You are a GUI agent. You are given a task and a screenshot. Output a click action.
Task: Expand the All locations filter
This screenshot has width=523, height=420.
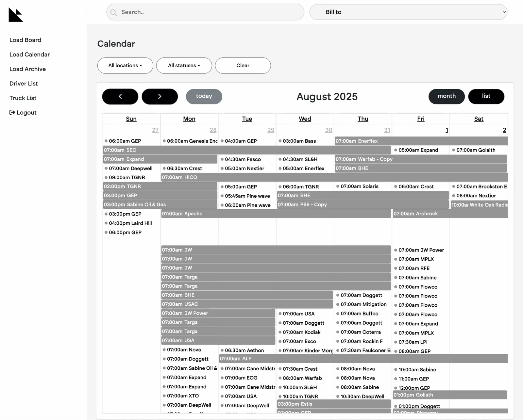125,66
